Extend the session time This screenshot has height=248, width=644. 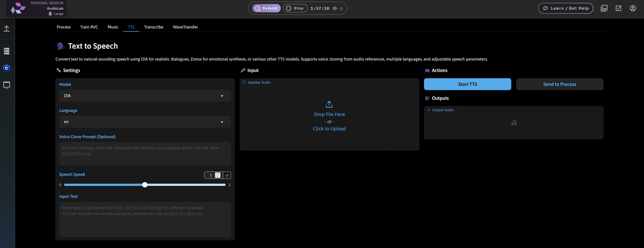tap(266, 8)
